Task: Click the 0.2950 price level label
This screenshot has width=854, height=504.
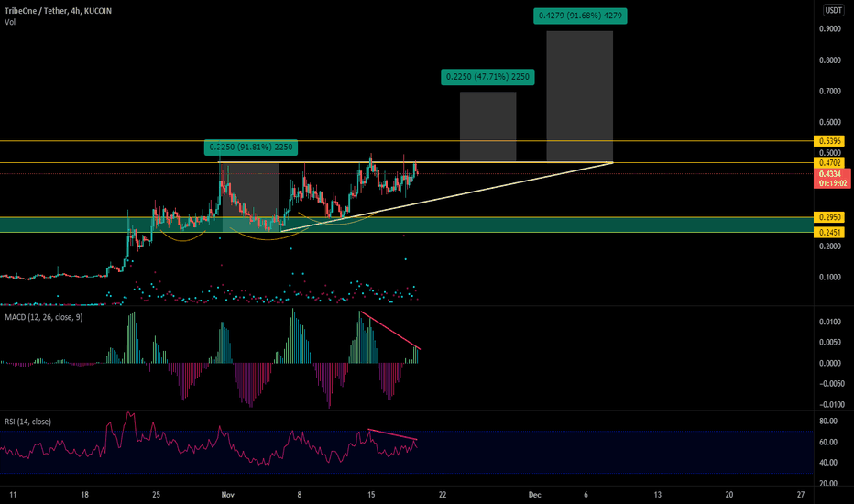Action: pyautogui.click(x=829, y=217)
